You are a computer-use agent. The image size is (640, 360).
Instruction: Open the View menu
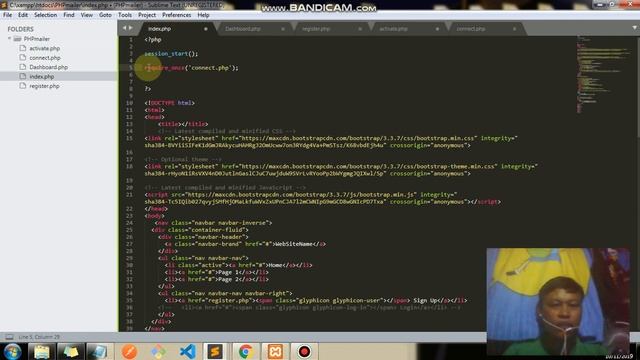click(87, 15)
